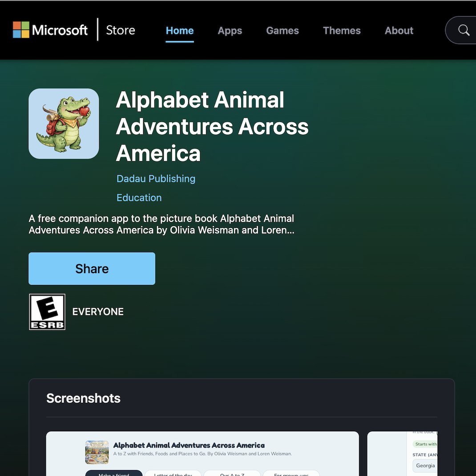This screenshot has width=476, height=476.
Task: Click the app title heading
Action: [212, 126]
